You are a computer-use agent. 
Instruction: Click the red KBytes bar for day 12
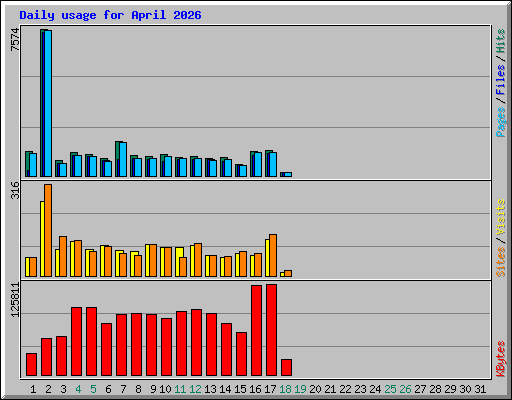click(196, 343)
